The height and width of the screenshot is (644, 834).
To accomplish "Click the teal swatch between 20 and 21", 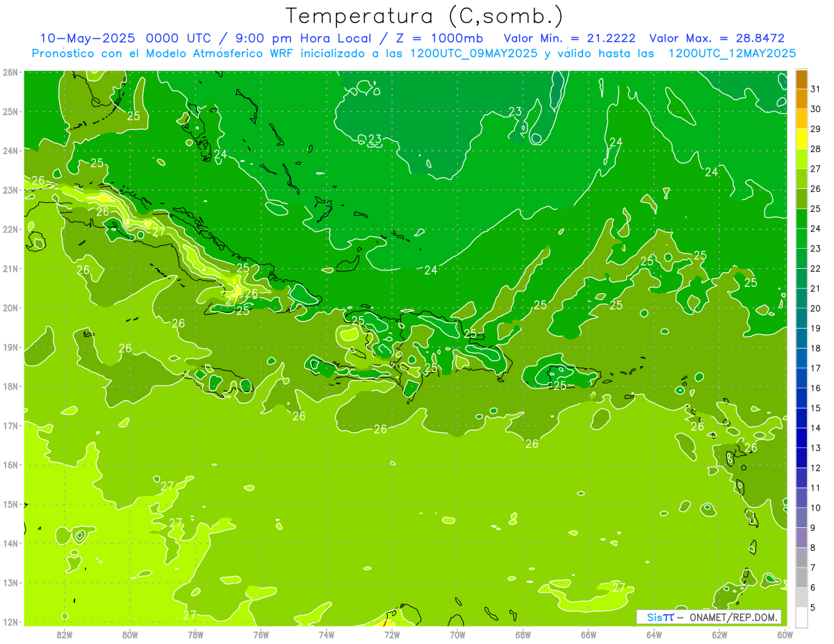I will (801, 298).
